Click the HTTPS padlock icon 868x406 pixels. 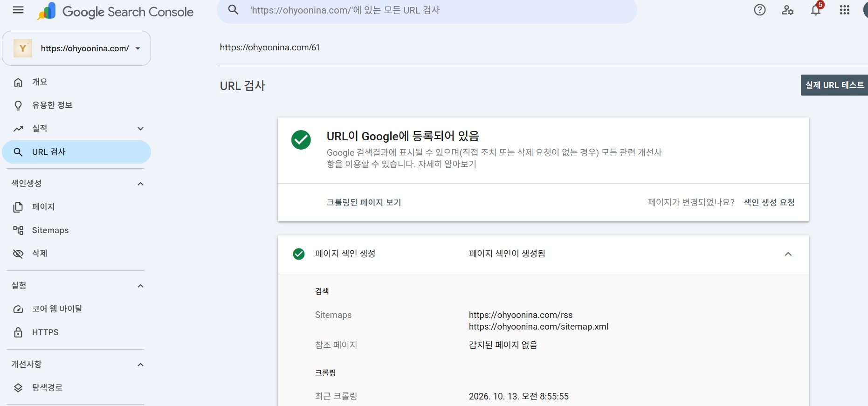pos(18,332)
